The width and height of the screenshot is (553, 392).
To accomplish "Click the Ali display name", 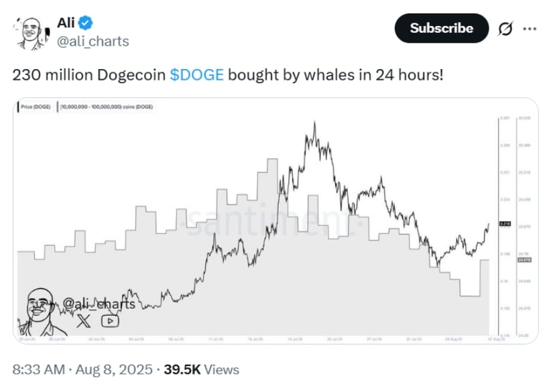I will click(x=66, y=23).
